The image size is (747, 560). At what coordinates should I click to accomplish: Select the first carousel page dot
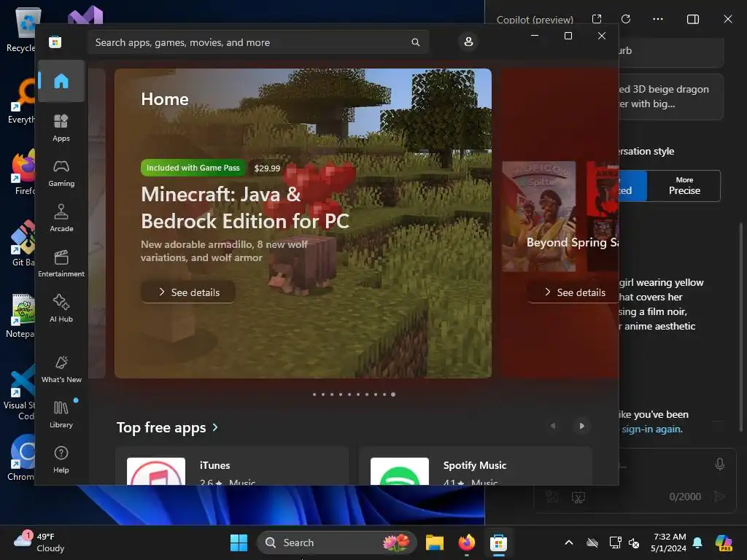click(314, 394)
